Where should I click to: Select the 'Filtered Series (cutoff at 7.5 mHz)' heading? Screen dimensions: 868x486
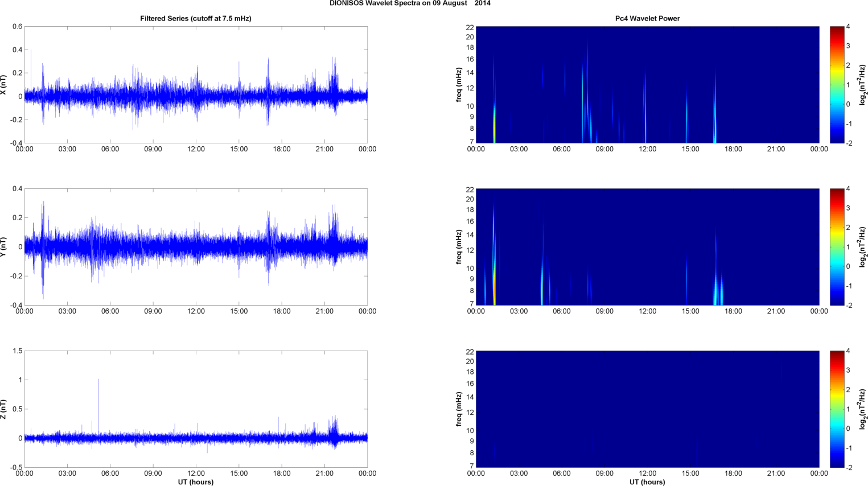[x=196, y=18]
